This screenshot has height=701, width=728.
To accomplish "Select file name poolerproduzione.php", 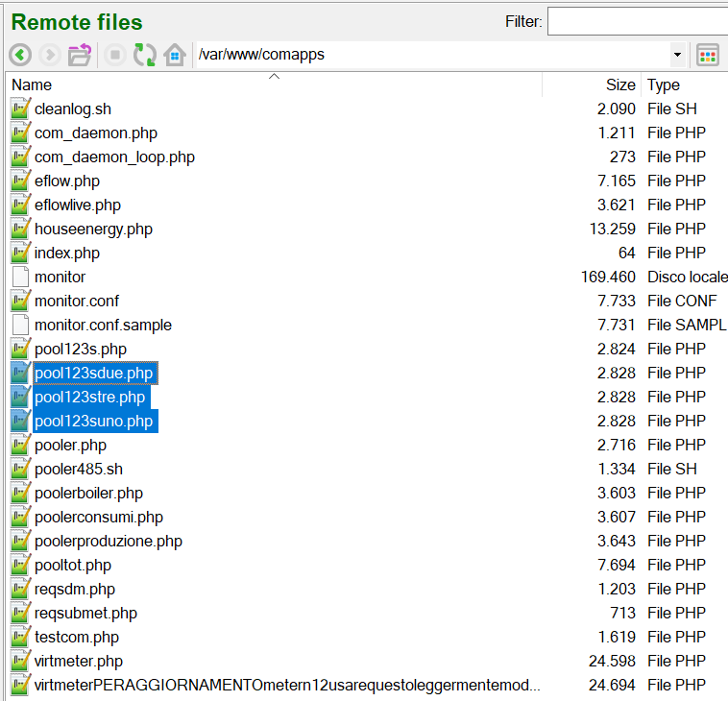I will tap(109, 542).
